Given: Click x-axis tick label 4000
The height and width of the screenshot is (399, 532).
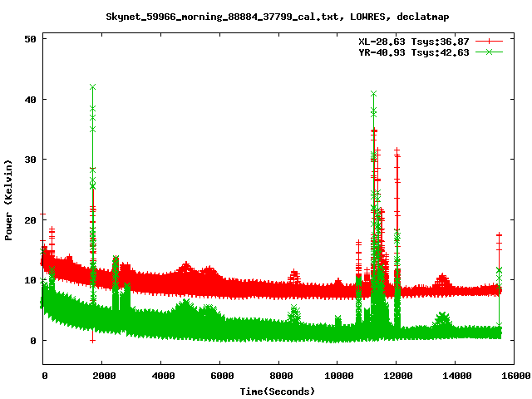Looking at the screenshot, I should pyautogui.click(x=163, y=376).
